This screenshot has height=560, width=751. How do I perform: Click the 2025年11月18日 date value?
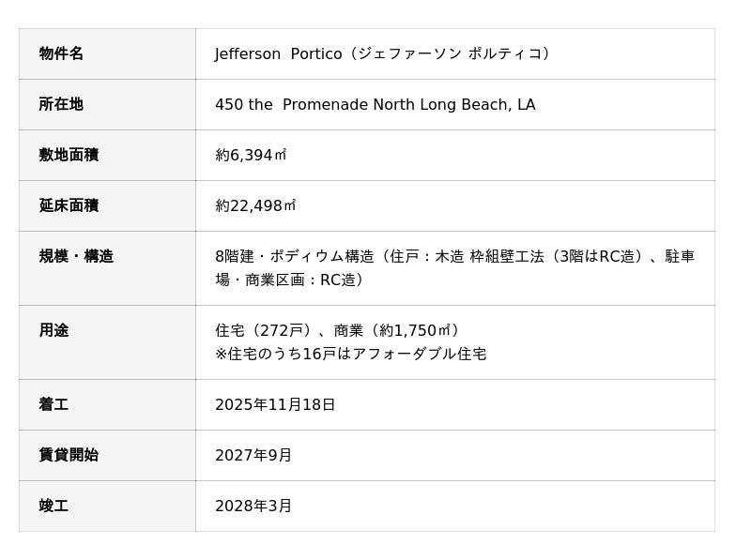pos(275,404)
